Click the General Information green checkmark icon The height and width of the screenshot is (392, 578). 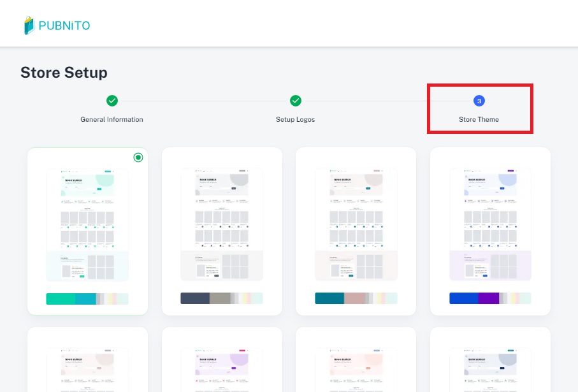pos(112,101)
